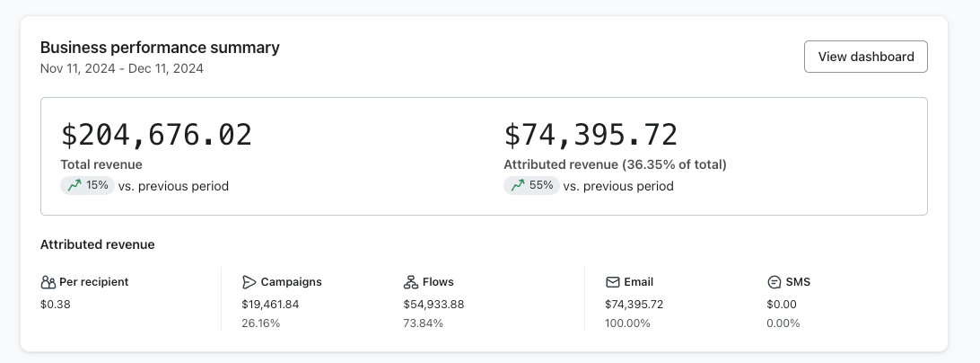Image resolution: width=980 pixels, height=363 pixels.
Task: Click the Flows 73.84% percentage
Action: tap(424, 323)
